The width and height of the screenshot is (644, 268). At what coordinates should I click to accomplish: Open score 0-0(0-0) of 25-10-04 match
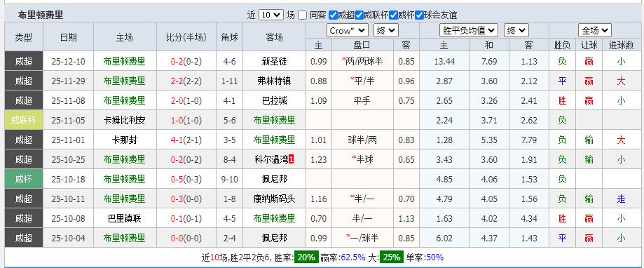(x=186, y=239)
